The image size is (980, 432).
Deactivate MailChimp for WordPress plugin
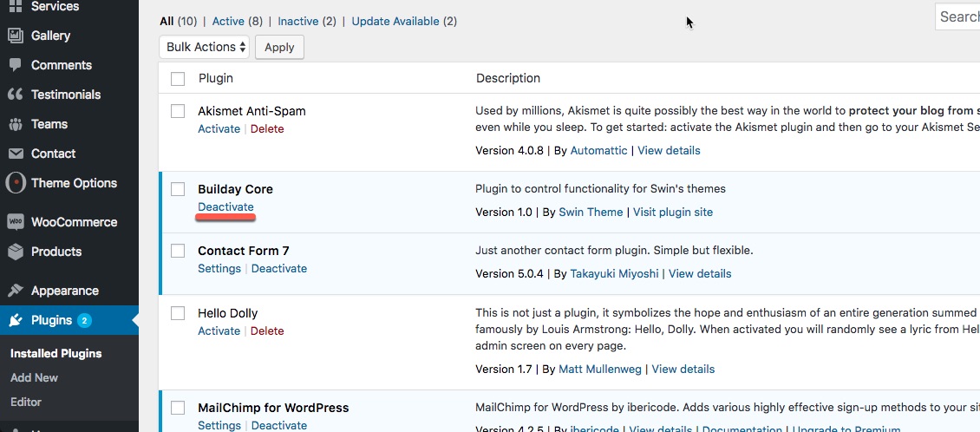pyautogui.click(x=278, y=425)
